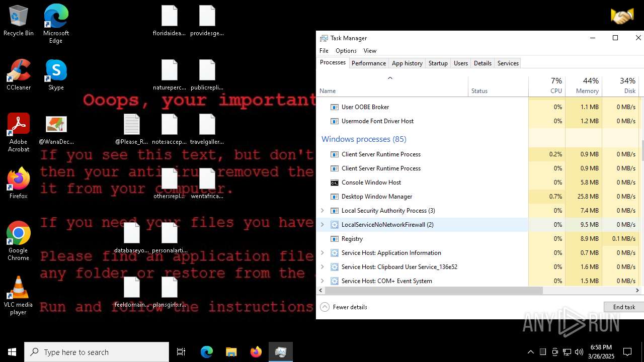
Task: Select the providesge... file icon
Action: [x=207, y=21]
